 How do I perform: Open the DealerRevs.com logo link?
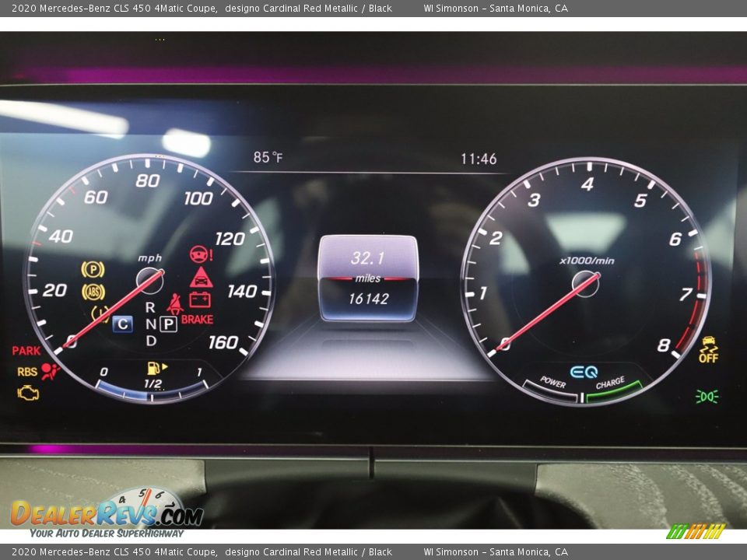tap(107, 513)
